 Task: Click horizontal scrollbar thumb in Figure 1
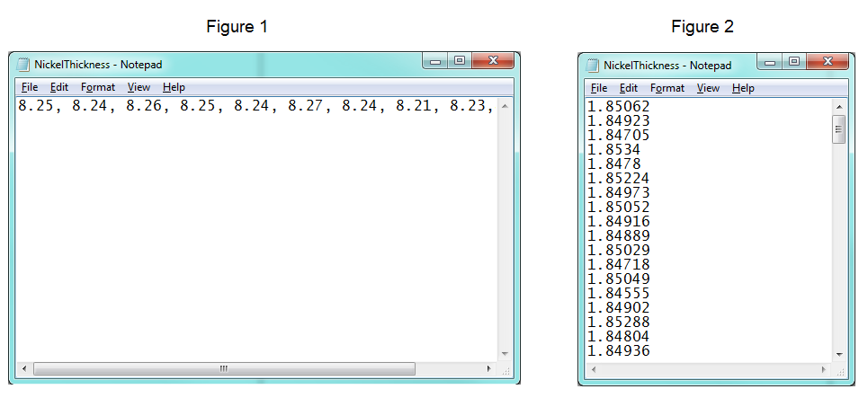[224, 368]
